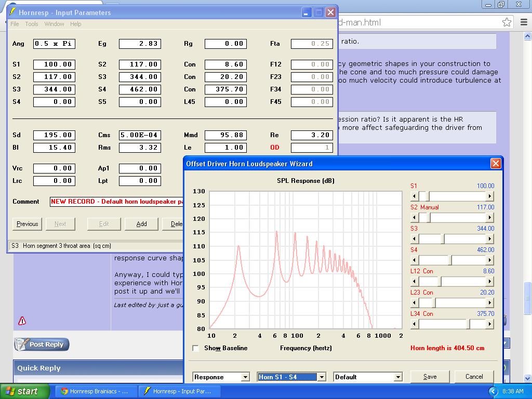Click the L45 value field

[x=225, y=102]
